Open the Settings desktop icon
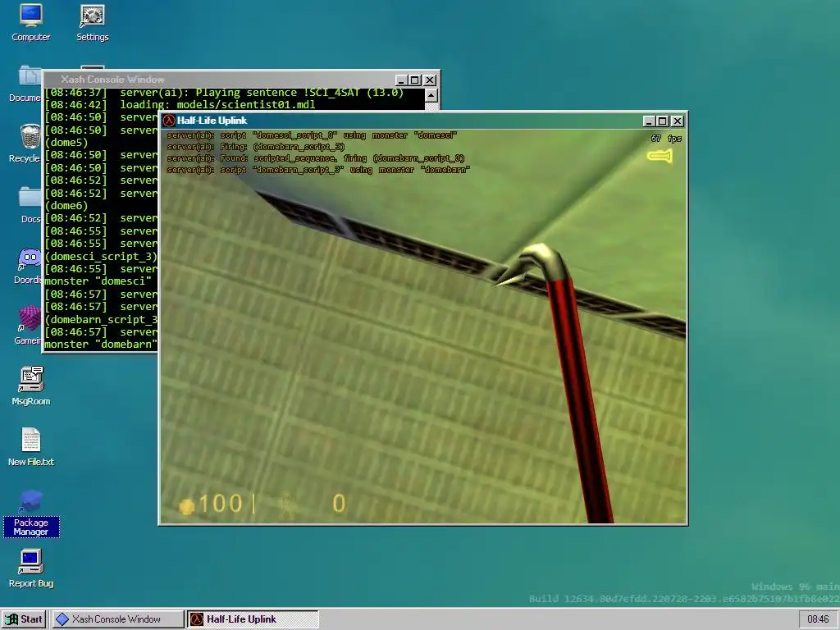The image size is (840, 630). [92, 22]
